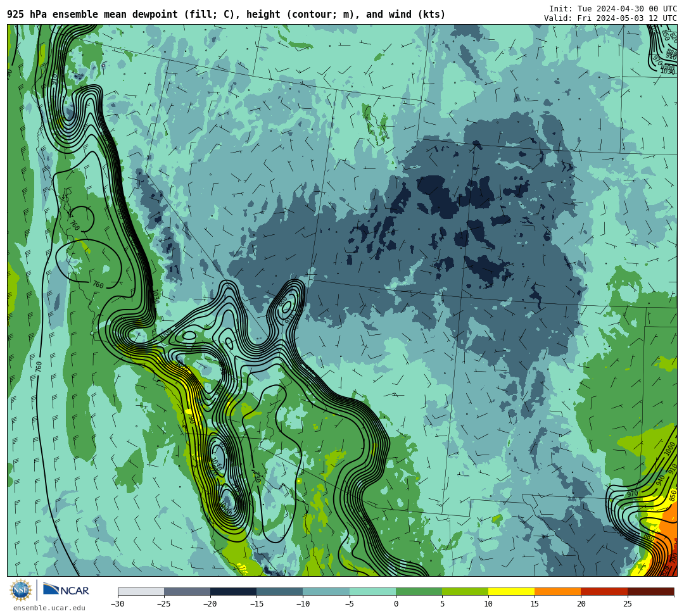
Task: Click the -25 to -20 color swatch
Action: tap(187, 591)
